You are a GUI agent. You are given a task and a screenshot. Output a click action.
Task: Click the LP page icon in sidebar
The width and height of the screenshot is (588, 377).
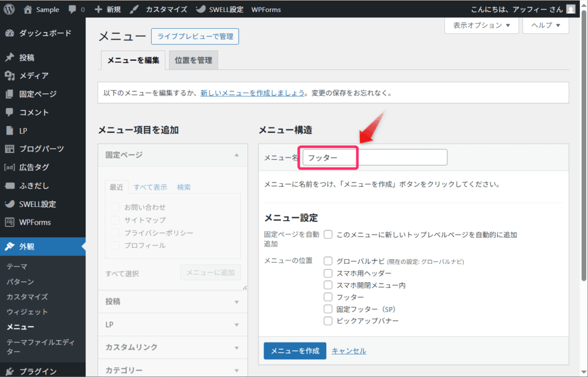pyautogui.click(x=10, y=130)
